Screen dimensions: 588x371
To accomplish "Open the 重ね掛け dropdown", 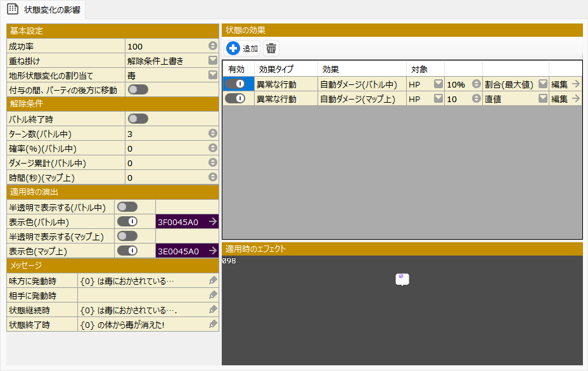I will pyautogui.click(x=213, y=61).
